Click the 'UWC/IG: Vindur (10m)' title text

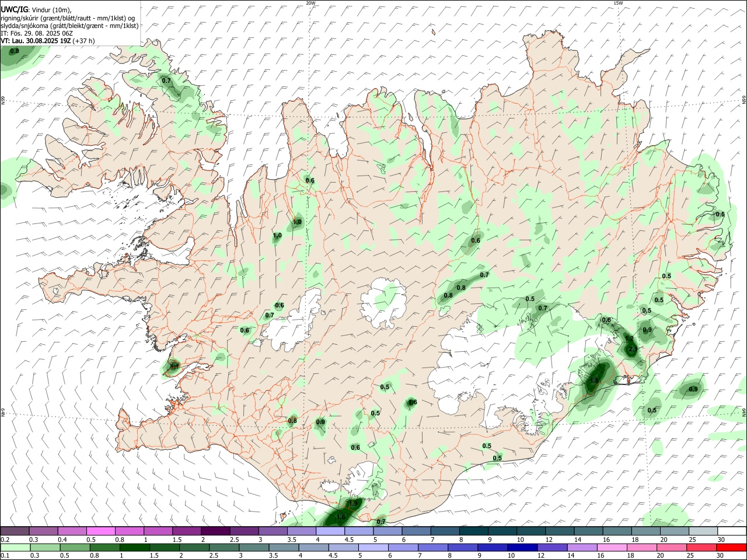[36, 9]
